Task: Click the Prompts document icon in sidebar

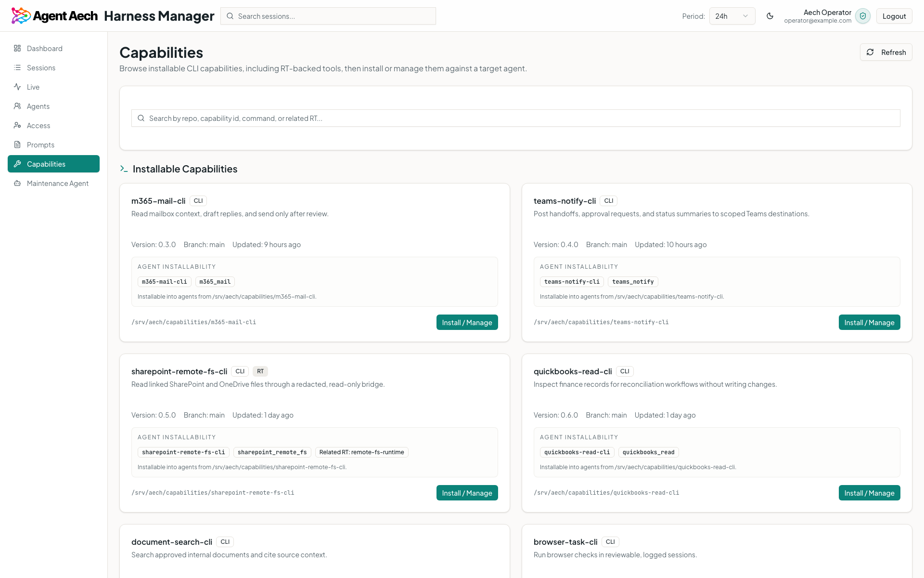Action: 17,144
